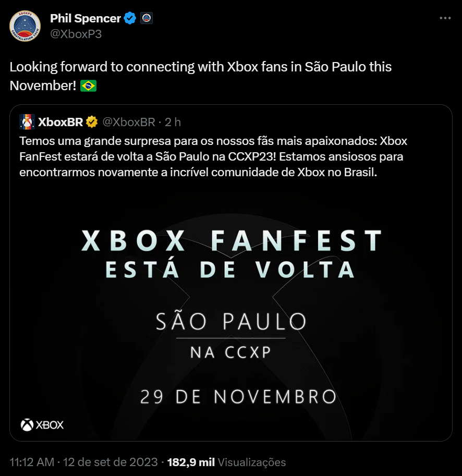Click the Xbox logo in the image
Viewport: 462px width, 476px height.
point(42,425)
